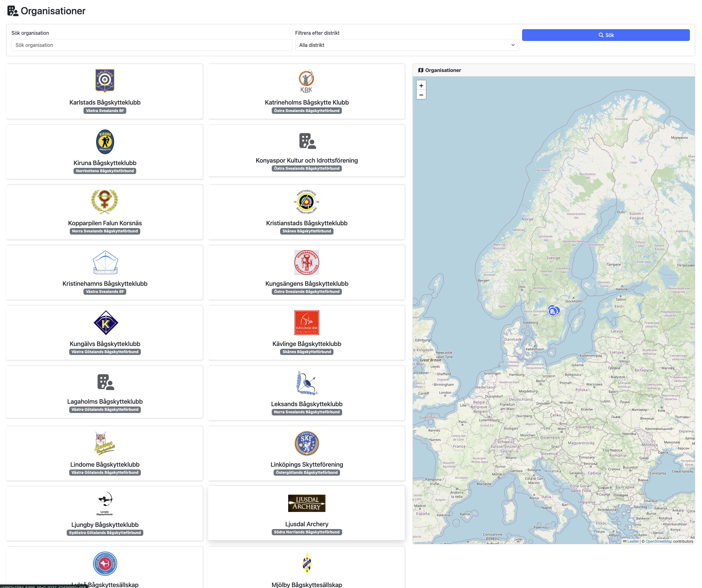Open Kristianstads Bågskytteklubb name link
Screen dimensions: 702x588
pyautogui.click(x=306, y=223)
